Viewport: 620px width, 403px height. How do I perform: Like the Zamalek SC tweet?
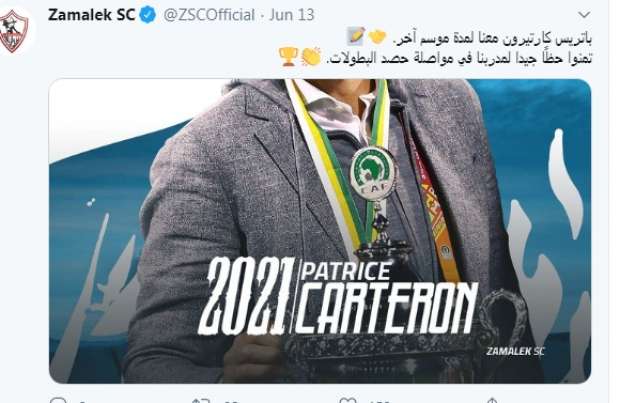click(x=348, y=400)
